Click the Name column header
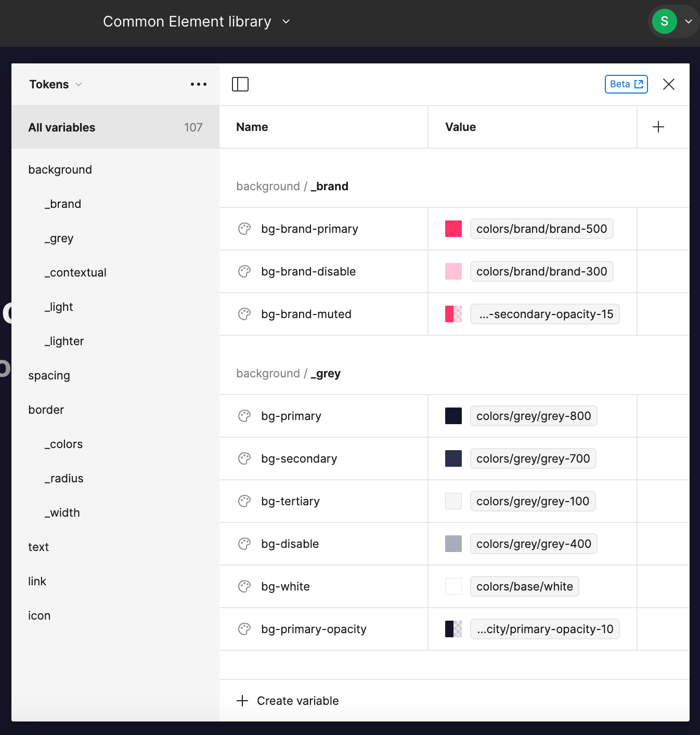Viewport: 700px width, 735px height. coord(252,127)
